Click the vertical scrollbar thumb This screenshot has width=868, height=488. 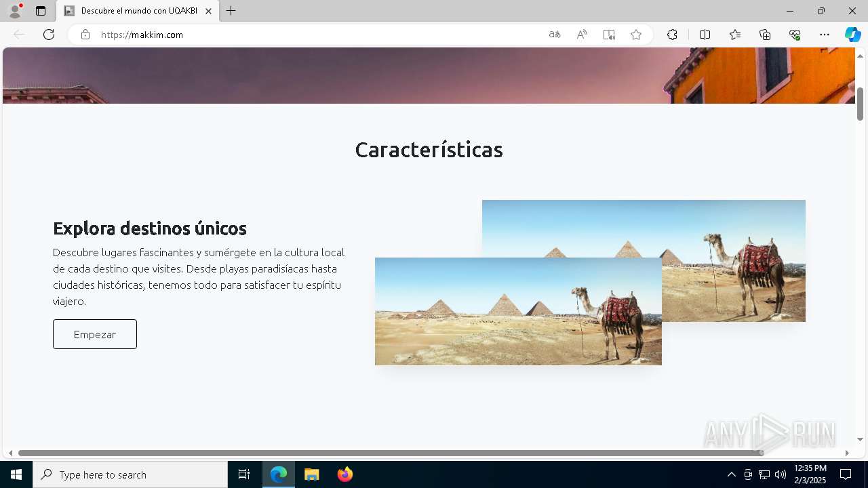860,104
